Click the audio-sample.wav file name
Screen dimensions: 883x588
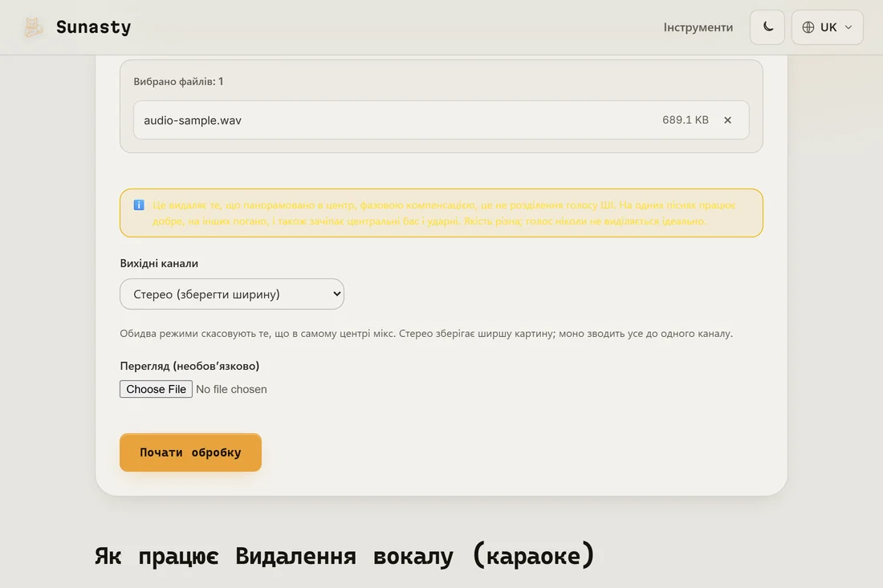point(193,120)
